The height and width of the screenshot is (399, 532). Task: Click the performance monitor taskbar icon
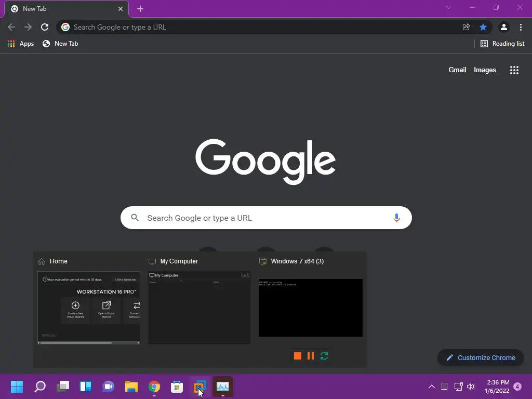click(x=223, y=387)
